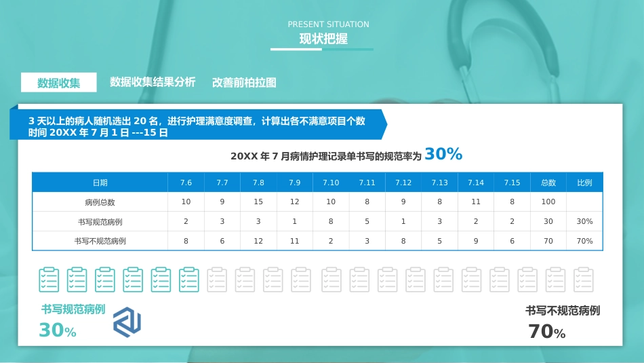Click the 现状把握 slide title

click(x=323, y=39)
